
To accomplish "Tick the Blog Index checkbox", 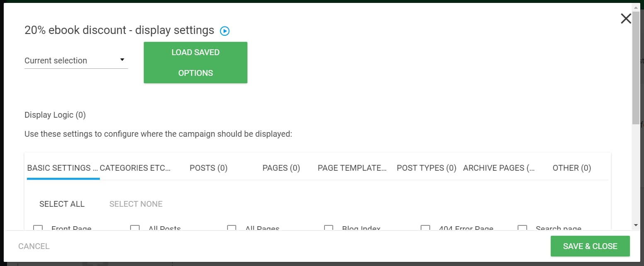I will coord(329,228).
